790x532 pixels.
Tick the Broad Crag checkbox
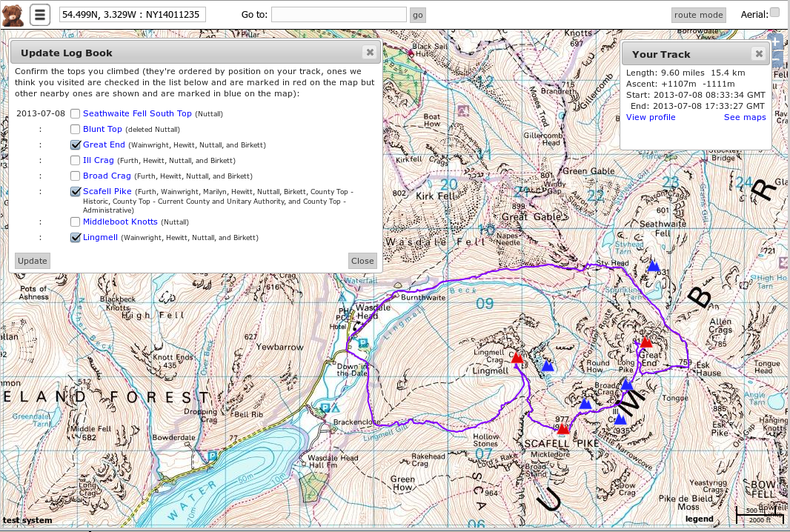pos(75,176)
